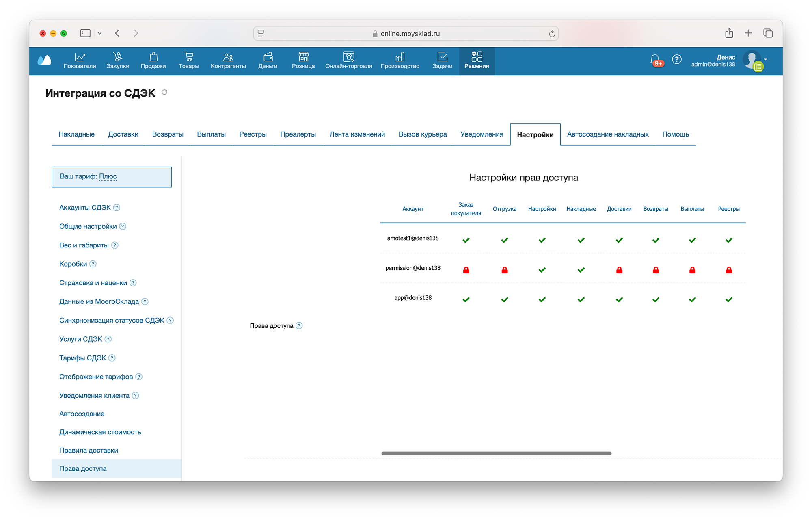This screenshot has height=520, width=812.
Task: Open Синхронизация статусов СДЭК settings
Action: coord(112,321)
